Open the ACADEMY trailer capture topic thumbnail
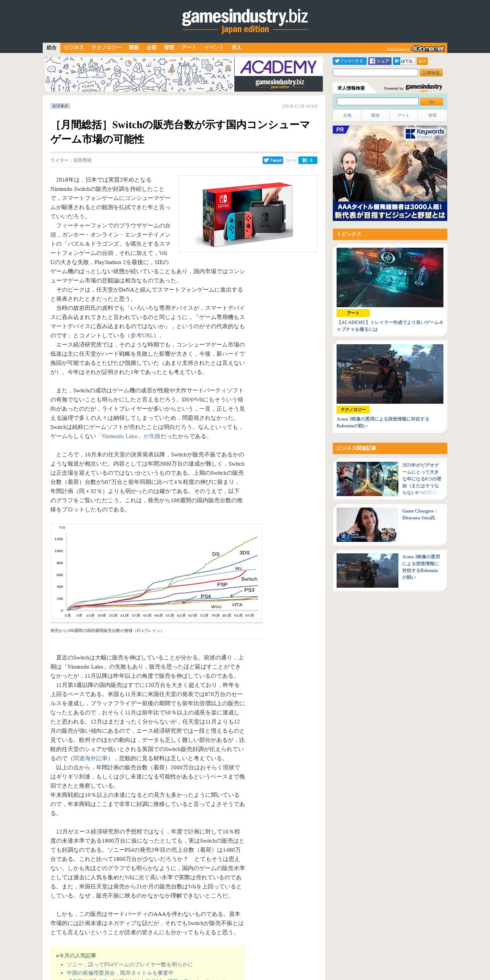This screenshot has width=490, height=980. click(x=390, y=277)
